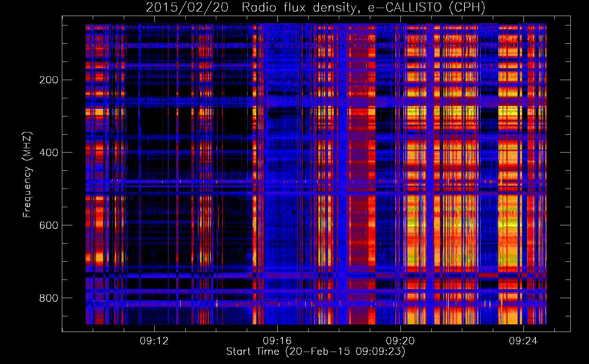Click the 200 frequency tick label
The image size is (589, 364).
[49, 80]
